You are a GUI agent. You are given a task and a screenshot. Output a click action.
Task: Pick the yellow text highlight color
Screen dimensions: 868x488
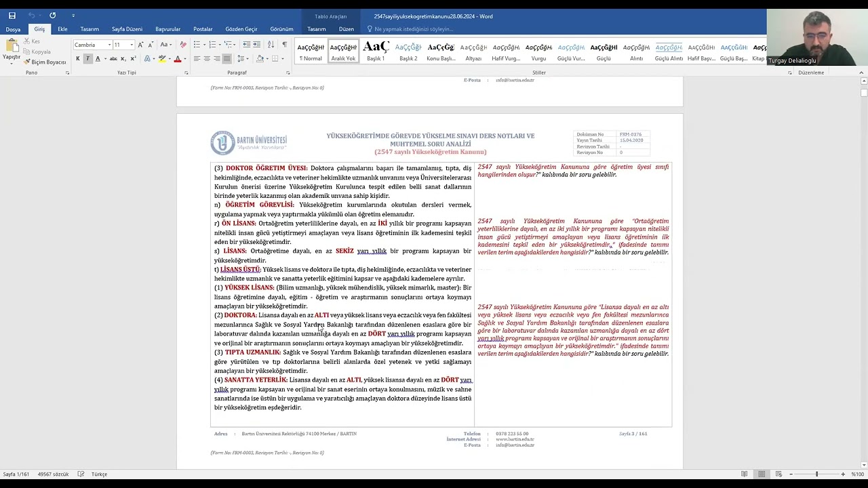(161, 59)
